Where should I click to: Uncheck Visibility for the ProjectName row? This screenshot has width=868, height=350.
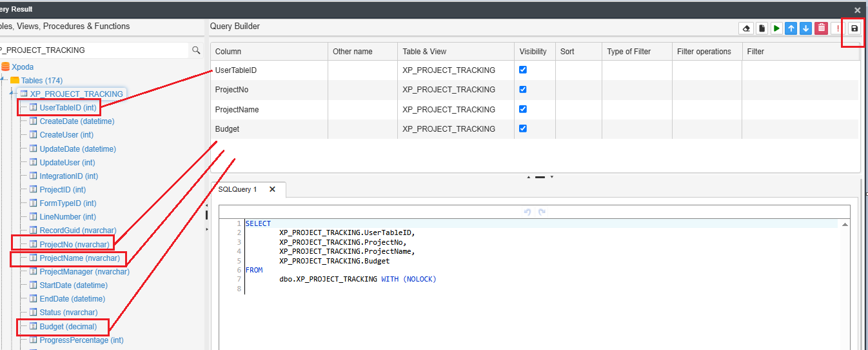click(x=523, y=109)
